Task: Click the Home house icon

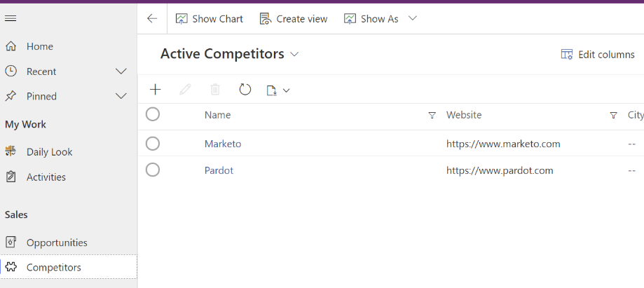Action: 11,46
